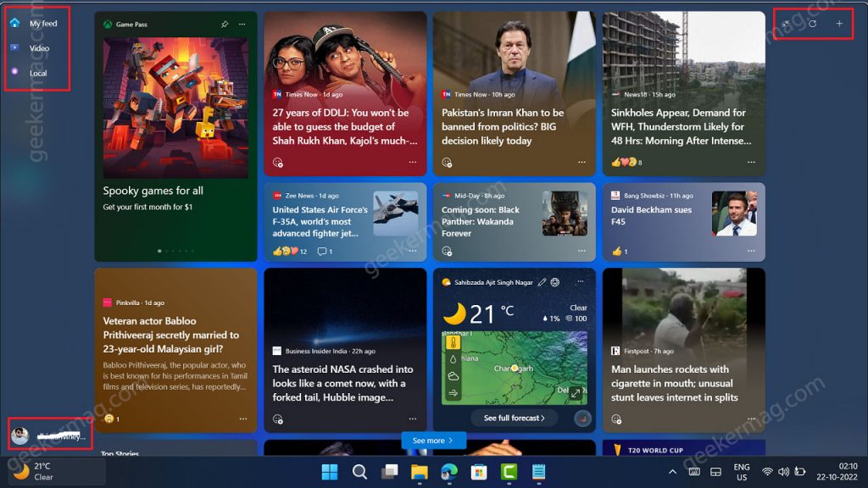Viewport: 868px width, 488px height.
Task: Open the Black Panther poster thumbnail
Action: (x=565, y=213)
